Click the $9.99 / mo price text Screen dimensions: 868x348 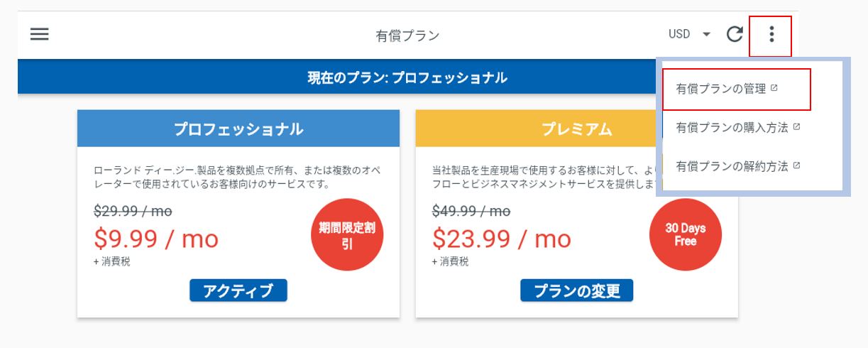156,239
